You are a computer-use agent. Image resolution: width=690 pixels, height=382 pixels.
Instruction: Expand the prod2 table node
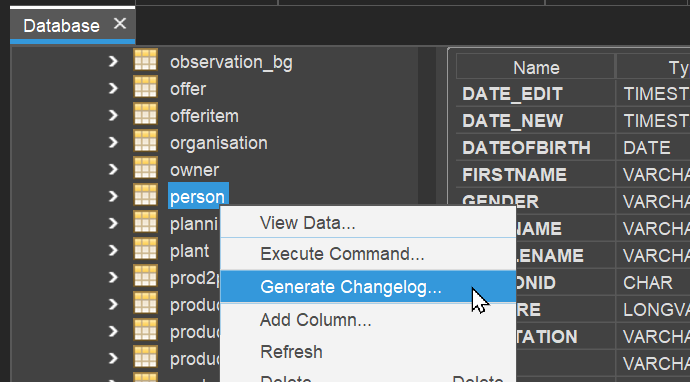[x=113, y=277]
